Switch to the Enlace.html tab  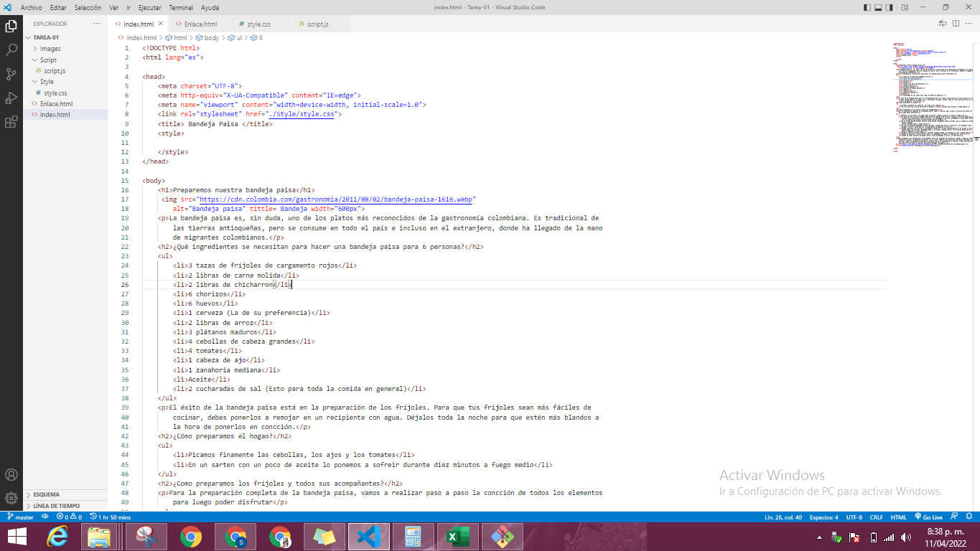click(202, 23)
